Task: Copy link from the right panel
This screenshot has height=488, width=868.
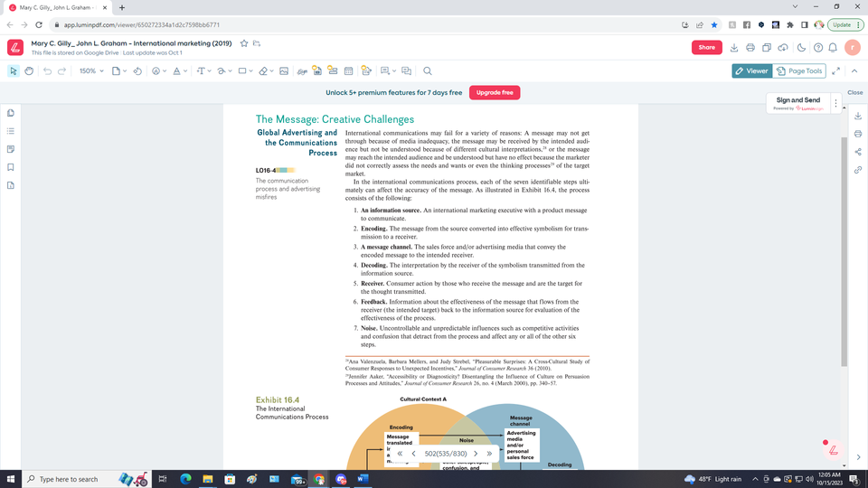Action: [x=857, y=170]
